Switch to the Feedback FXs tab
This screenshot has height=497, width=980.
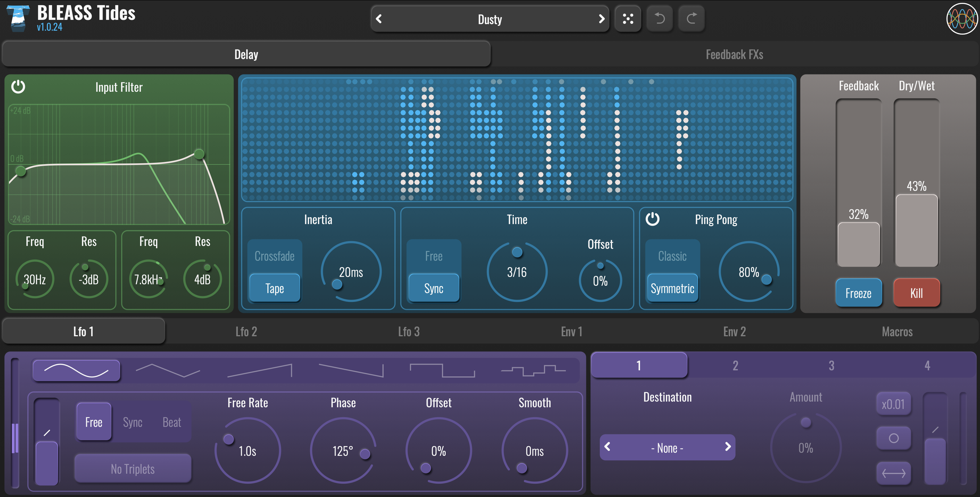pos(734,54)
